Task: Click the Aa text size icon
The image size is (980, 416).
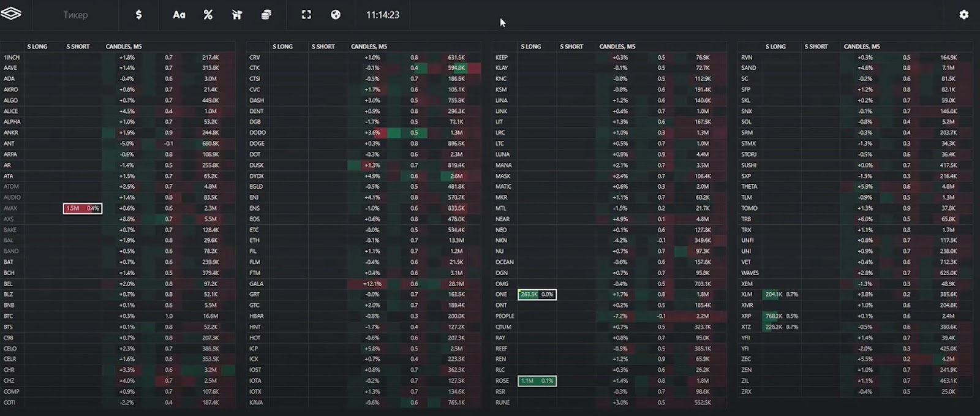Action: pos(179,15)
